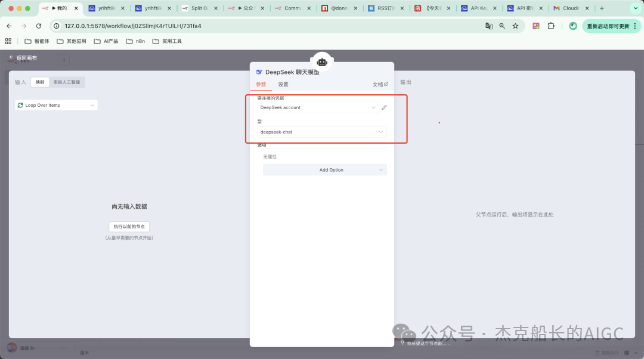
Task: Close the Split Out browser tab
Action: [216, 8]
